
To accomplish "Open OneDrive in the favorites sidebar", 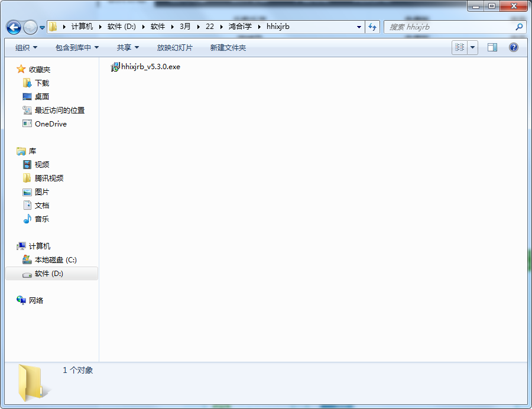I will [50, 124].
